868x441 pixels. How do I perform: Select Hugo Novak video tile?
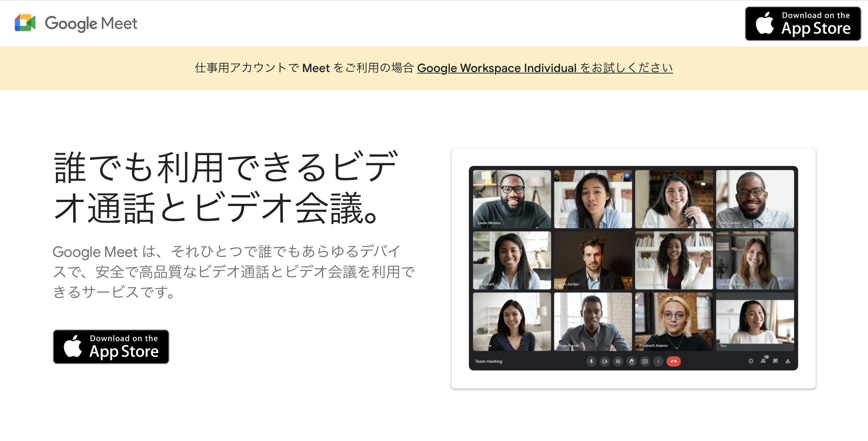tap(593, 322)
